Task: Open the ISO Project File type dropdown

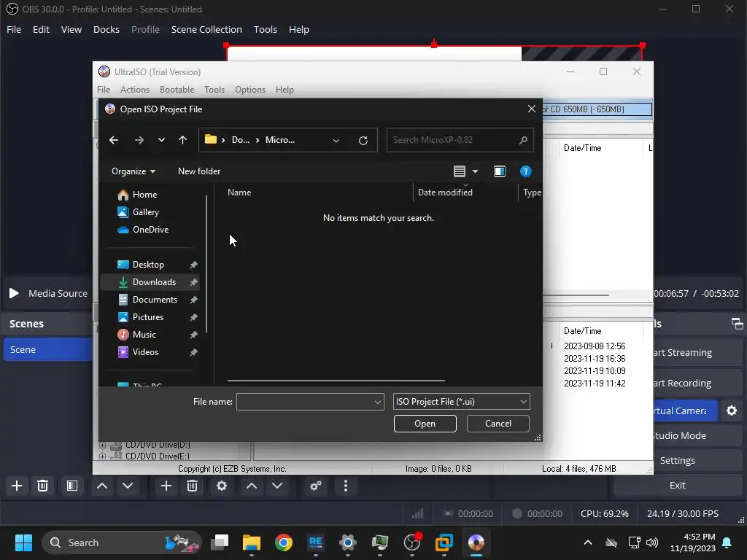Action: pos(461,402)
